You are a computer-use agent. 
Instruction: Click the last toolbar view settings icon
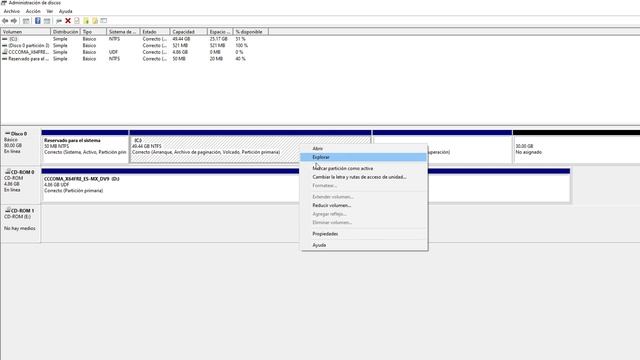[104, 20]
